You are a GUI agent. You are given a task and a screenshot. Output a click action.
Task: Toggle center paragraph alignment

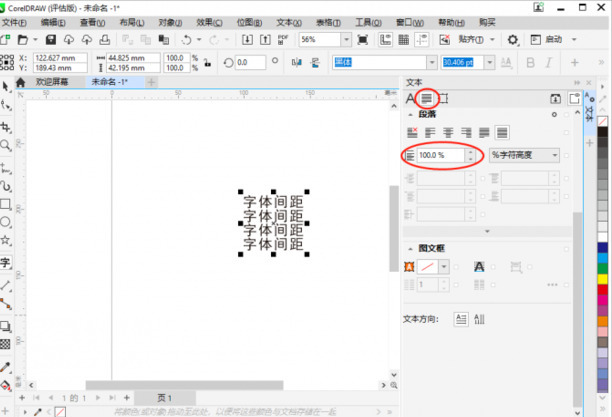pos(448,132)
